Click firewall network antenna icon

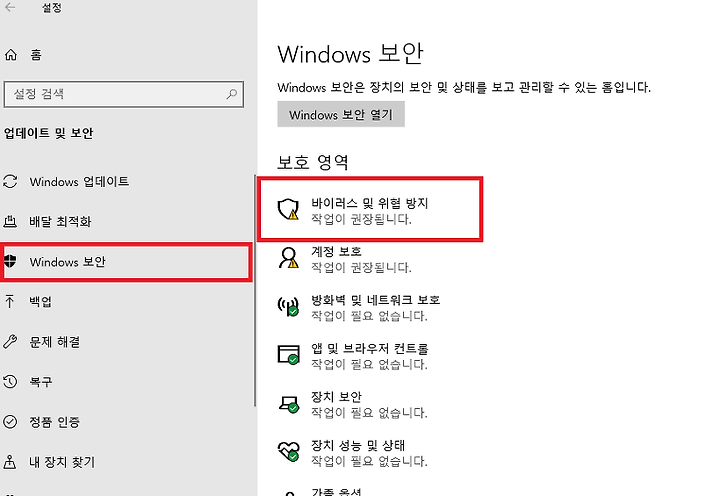(x=288, y=306)
